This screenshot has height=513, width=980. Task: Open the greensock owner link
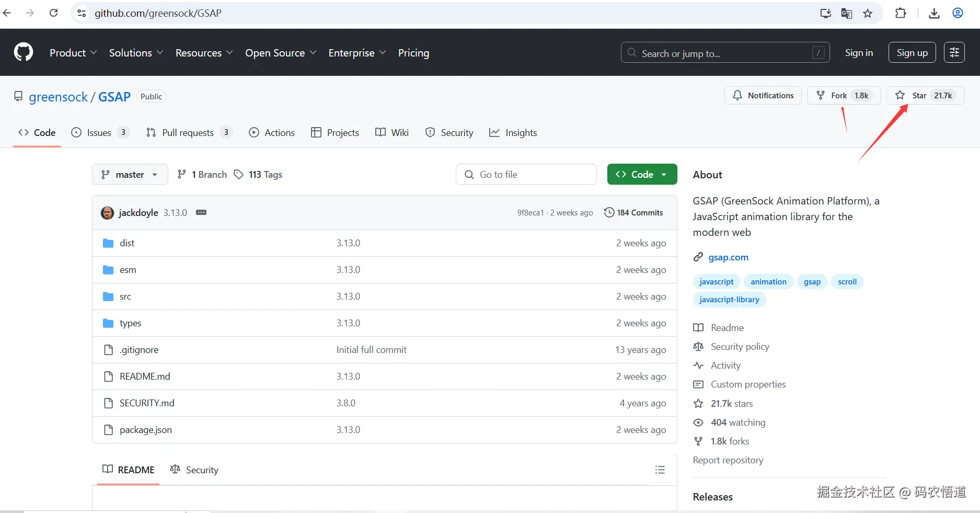pos(59,97)
